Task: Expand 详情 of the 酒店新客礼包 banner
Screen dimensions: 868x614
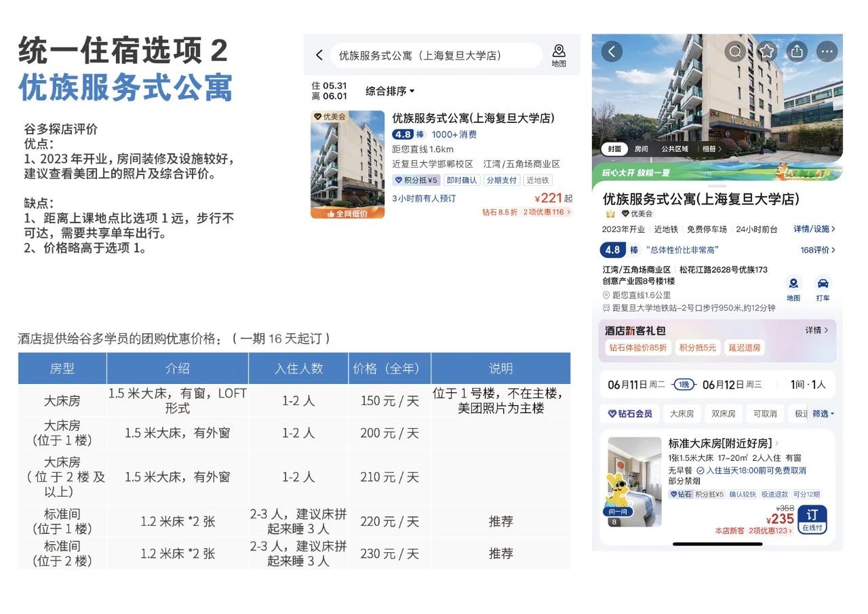Action: click(x=817, y=330)
